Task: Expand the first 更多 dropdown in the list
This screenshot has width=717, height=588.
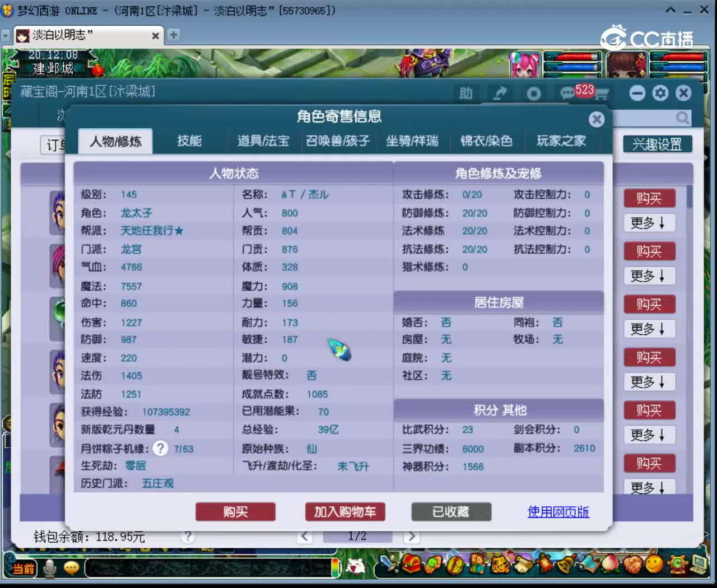Action: [x=649, y=223]
